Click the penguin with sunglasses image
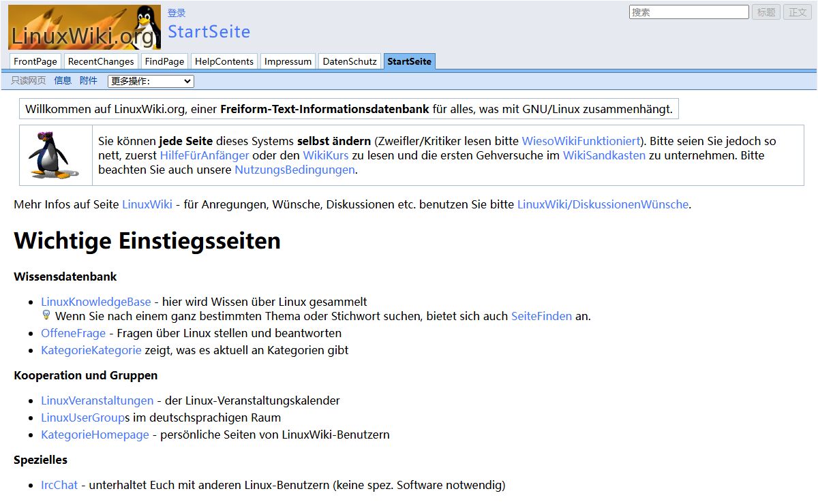This screenshot has height=504, width=818. coord(49,155)
